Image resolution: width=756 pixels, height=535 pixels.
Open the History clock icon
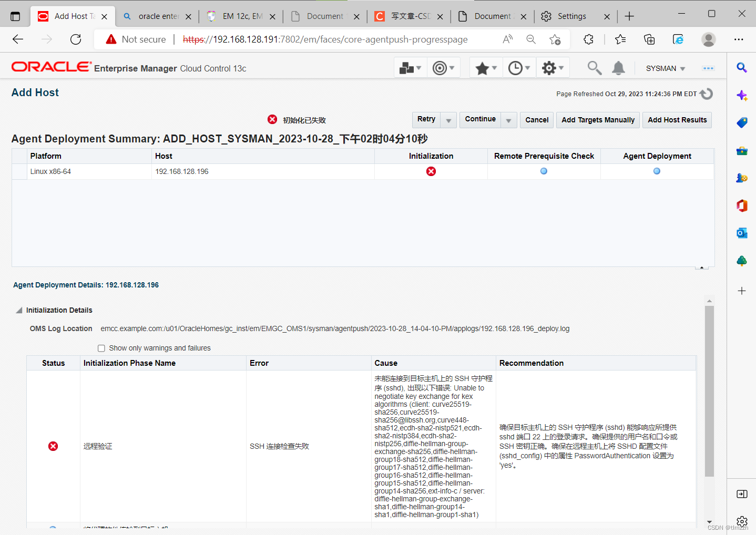point(516,67)
